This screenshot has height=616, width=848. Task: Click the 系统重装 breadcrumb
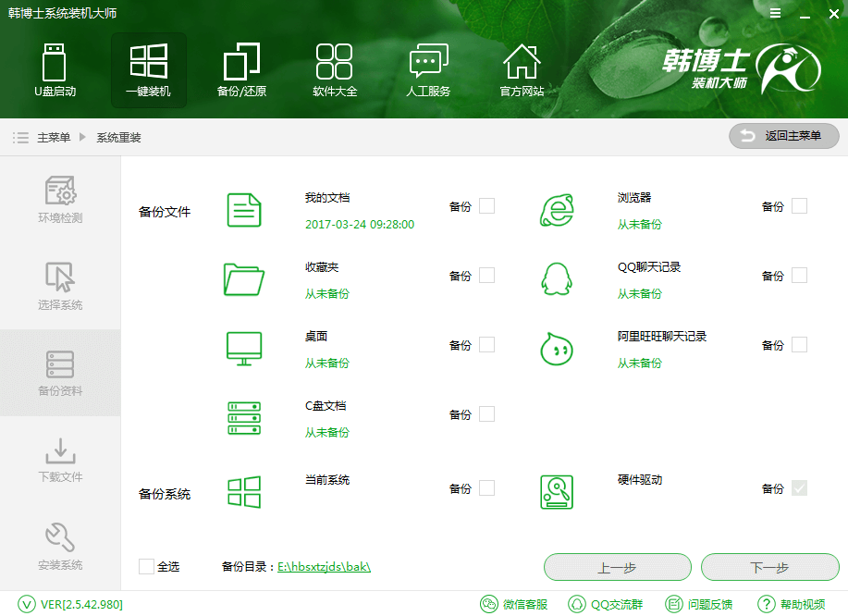[118, 138]
